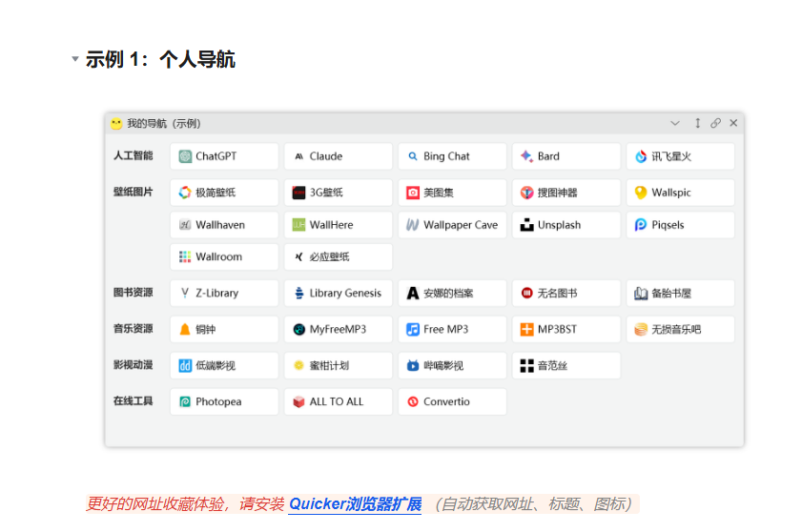Click the Photopea green icon
Image resolution: width=802 pixels, height=532 pixels.
click(x=185, y=401)
